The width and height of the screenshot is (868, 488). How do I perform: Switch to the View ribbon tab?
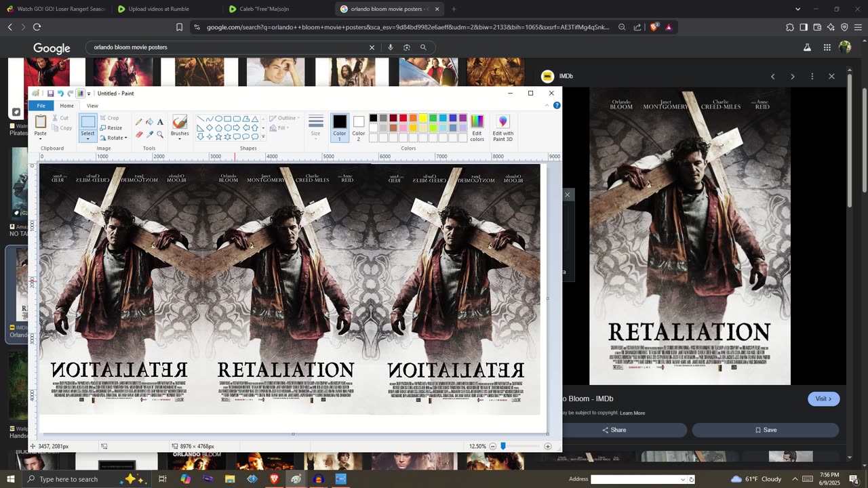(x=92, y=106)
